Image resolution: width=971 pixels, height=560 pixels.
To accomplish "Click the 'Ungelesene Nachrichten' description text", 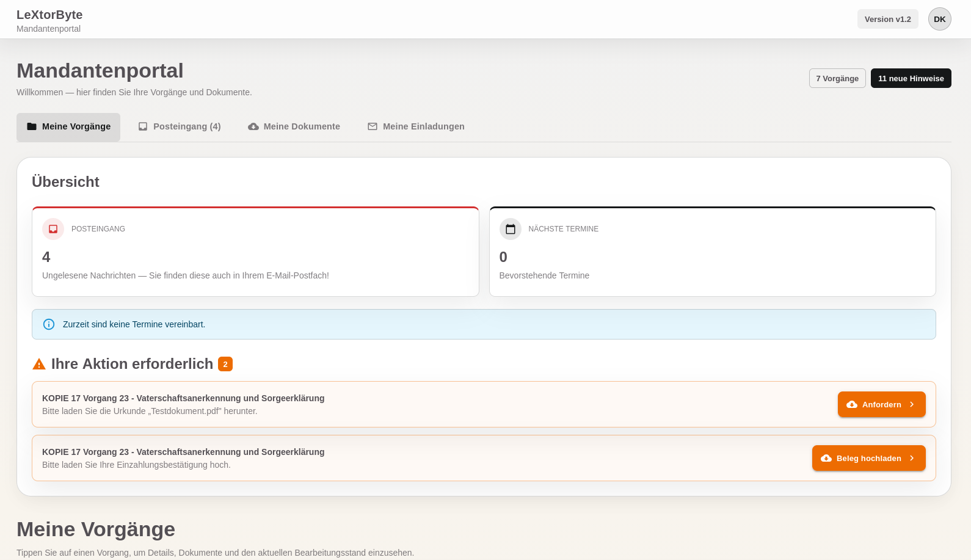I will coord(186,275).
